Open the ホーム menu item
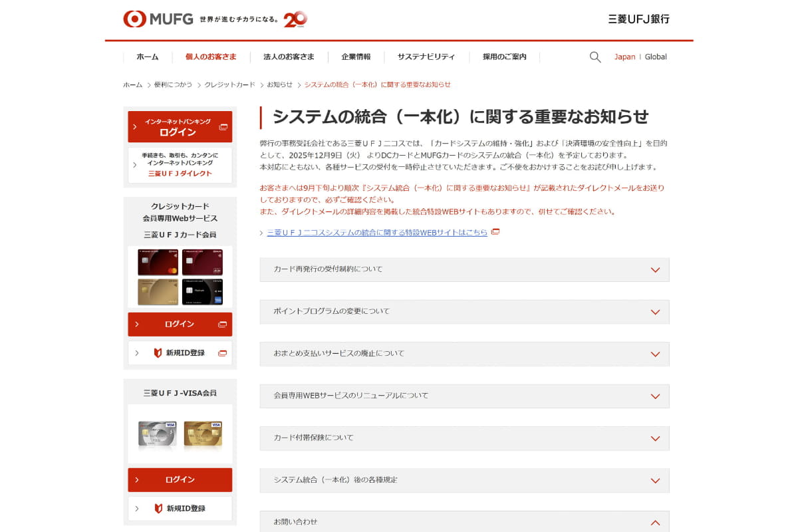 click(x=148, y=57)
